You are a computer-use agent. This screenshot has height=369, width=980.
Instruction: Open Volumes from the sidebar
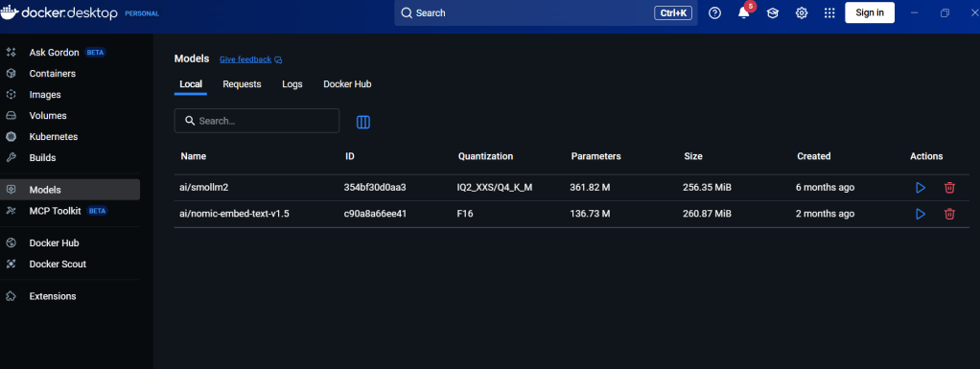coord(48,116)
